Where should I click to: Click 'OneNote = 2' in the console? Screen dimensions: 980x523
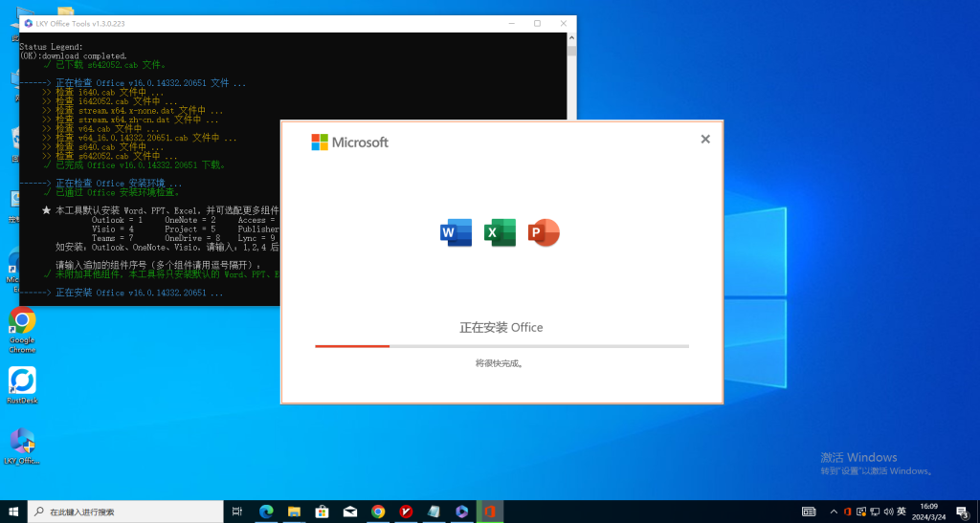tap(190, 220)
